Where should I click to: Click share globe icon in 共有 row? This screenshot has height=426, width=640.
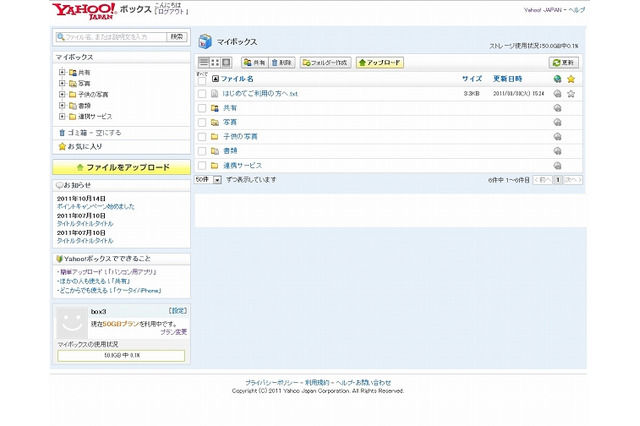click(x=557, y=108)
